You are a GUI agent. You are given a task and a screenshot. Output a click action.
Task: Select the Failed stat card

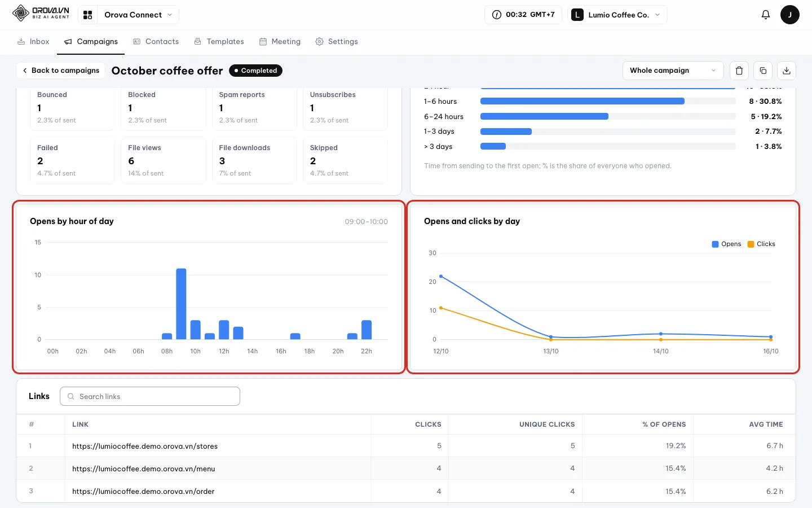(73, 160)
